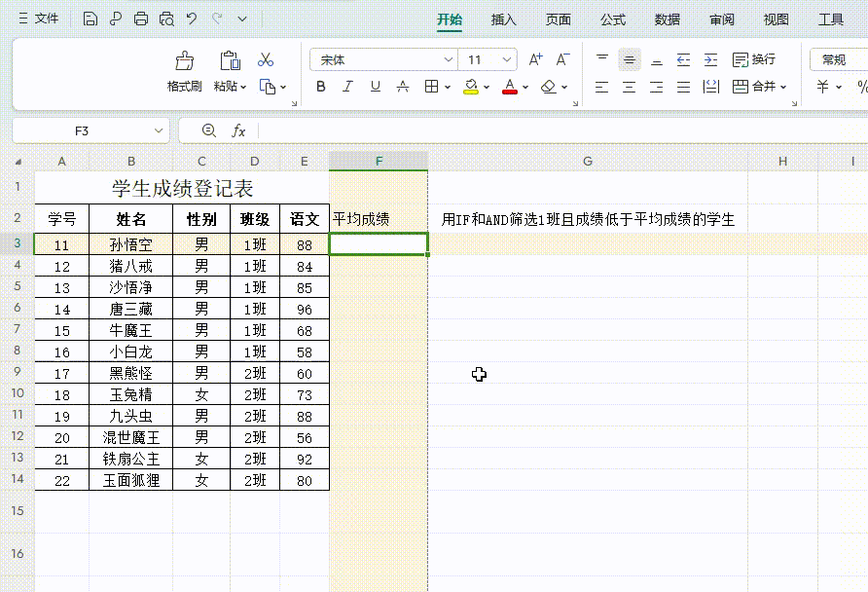Click the Print icon in quick toolbar
Screen dimensions: 868x592
pyautogui.click(x=141, y=18)
